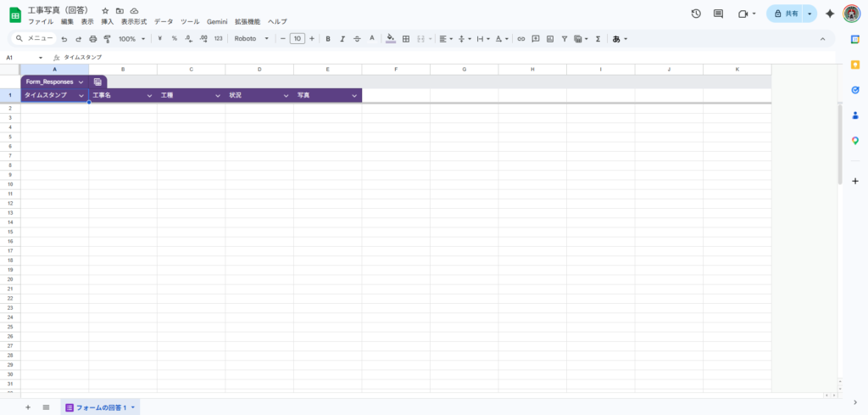Screen dimensions: 868x415
Task: Click the Gemini sparkle icon
Action: (x=830, y=14)
